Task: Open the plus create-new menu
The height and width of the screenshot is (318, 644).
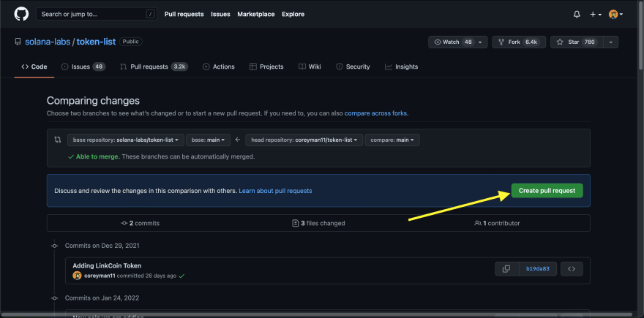Action: click(596, 15)
